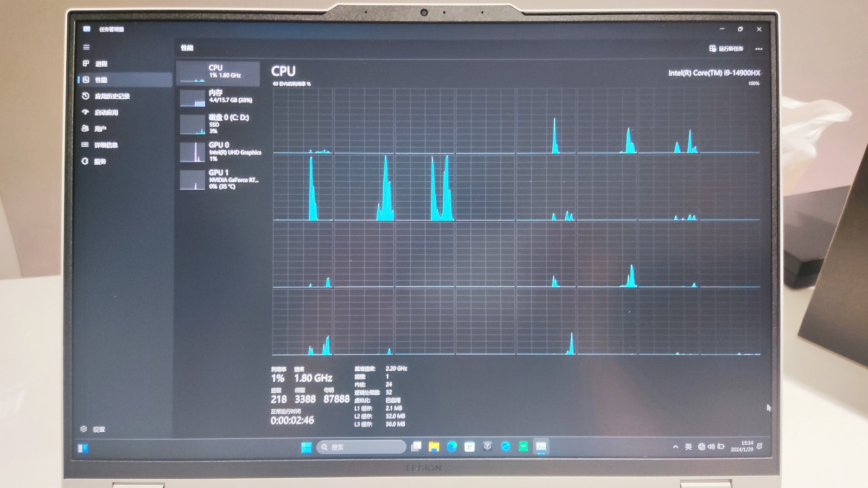
Task: Click the Intel Core i9-14900HX label
Action: 714,73
